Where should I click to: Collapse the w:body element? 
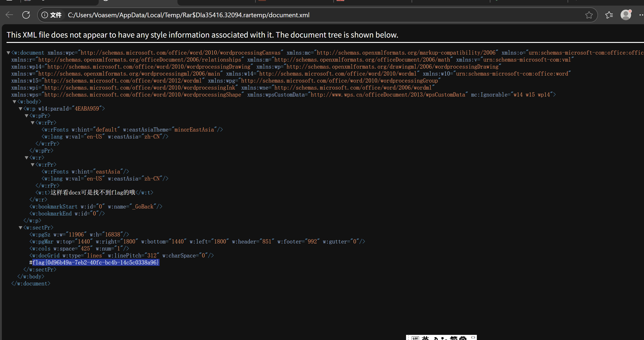click(x=14, y=102)
